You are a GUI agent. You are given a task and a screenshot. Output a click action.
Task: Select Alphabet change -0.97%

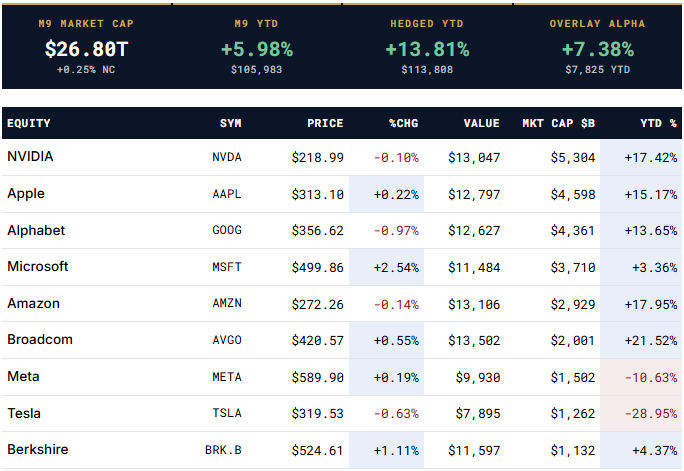point(396,231)
